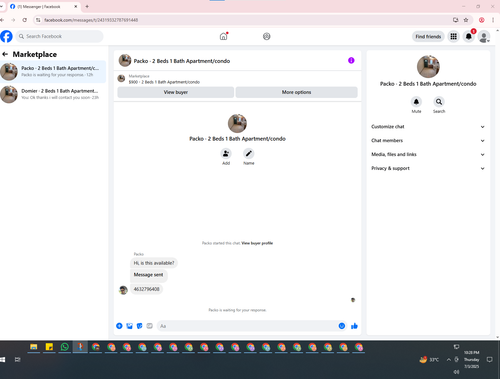Focus the Aa message input field
The image size is (500, 379).
pos(247,326)
